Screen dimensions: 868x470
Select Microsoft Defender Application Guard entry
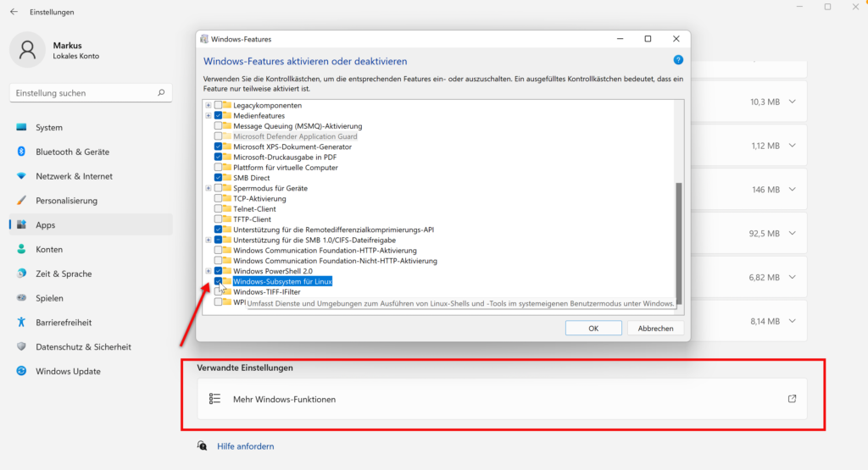coord(295,136)
